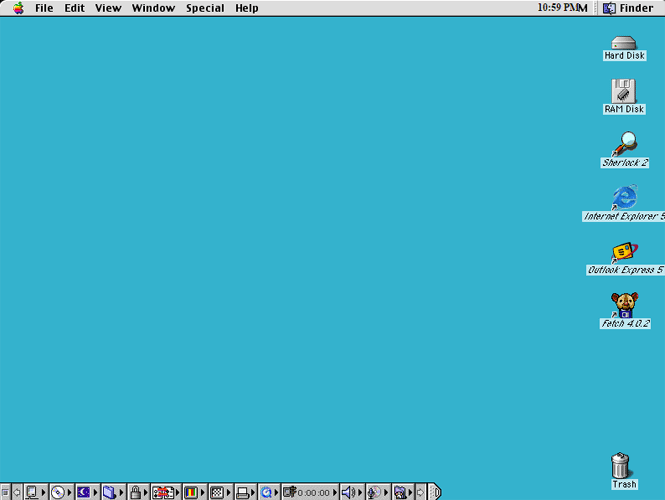Click the AppleTalk computer module icon
Screen dimensions: 665x500
coord(32,492)
